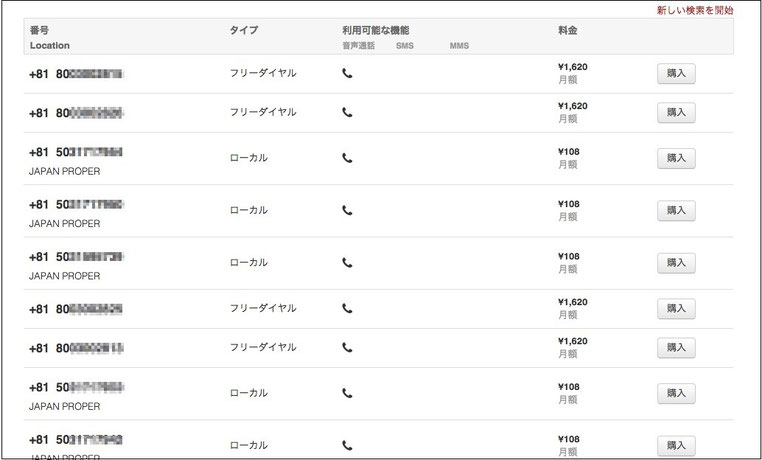
Task: Buy the third JAPAN PROPER local number
Action: coord(676,263)
